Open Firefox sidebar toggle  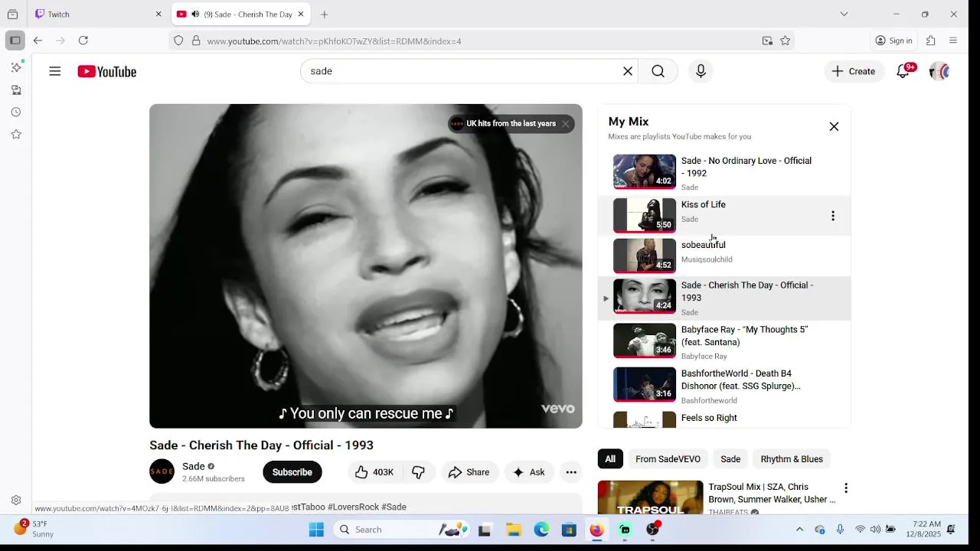(x=15, y=41)
